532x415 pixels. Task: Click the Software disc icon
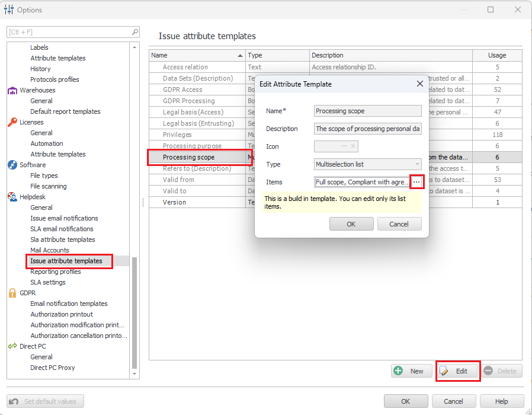coord(12,165)
